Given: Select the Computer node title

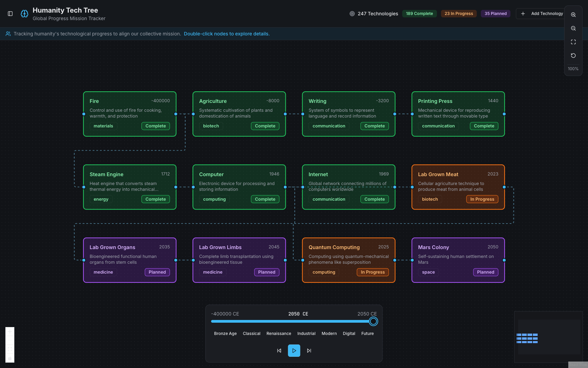Looking at the screenshot, I should [211, 174].
